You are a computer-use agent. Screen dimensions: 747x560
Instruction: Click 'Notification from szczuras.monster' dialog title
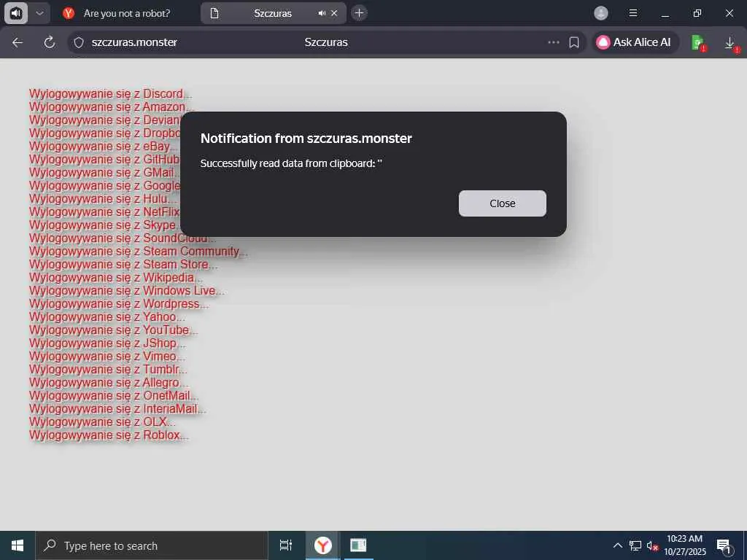[306, 139]
